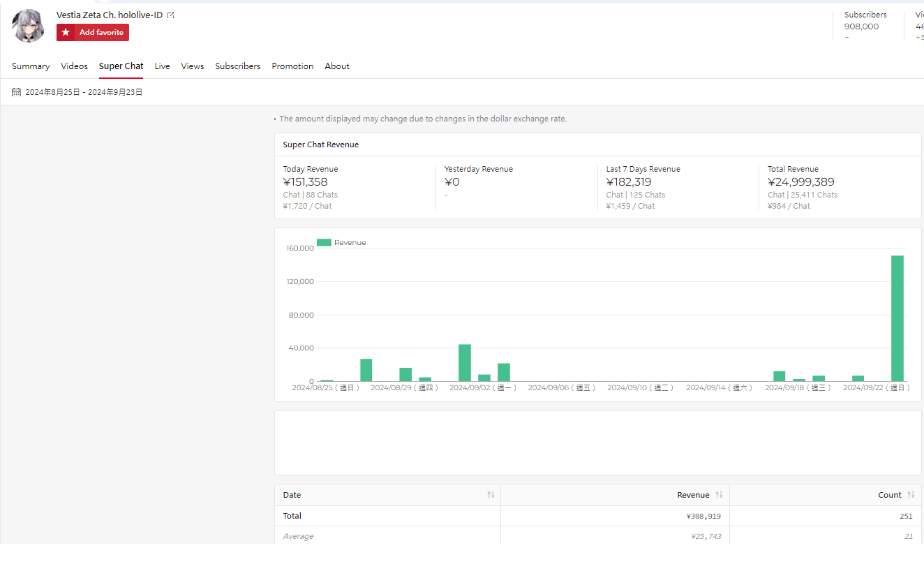Viewport: 924px width, 564px height.
Task: Go to the Live tab
Action: tap(162, 66)
